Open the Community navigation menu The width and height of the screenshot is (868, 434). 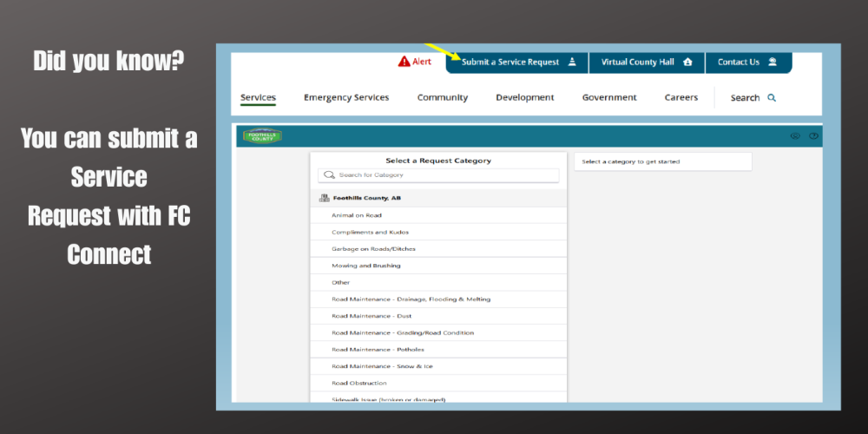[442, 98]
